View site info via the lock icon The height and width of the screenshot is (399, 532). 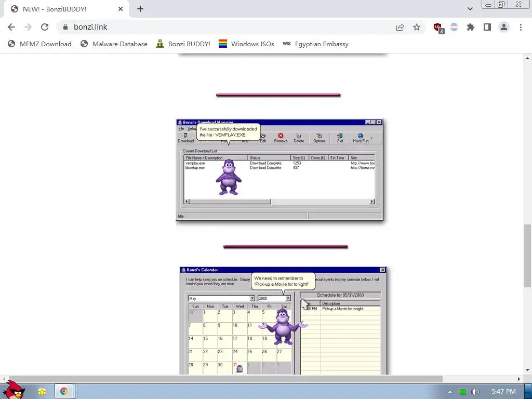click(x=65, y=27)
